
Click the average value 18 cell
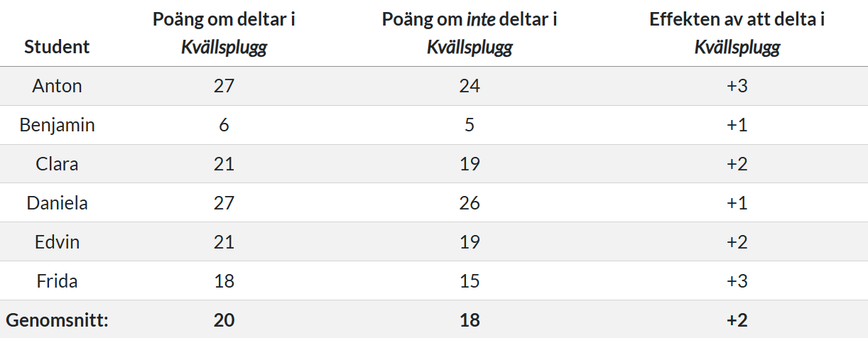pyautogui.click(x=470, y=320)
